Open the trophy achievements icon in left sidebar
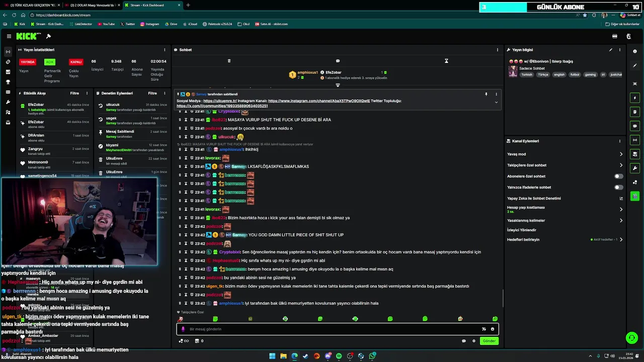Viewport: 644px width, 362px height. pyautogui.click(x=8, y=82)
